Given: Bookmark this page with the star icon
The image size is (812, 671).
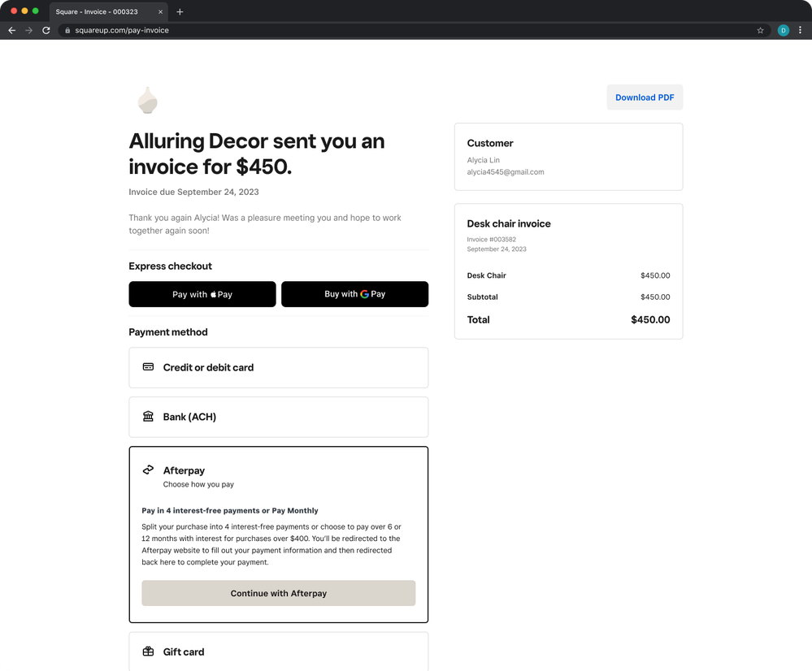Looking at the screenshot, I should pyautogui.click(x=760, y=30).
